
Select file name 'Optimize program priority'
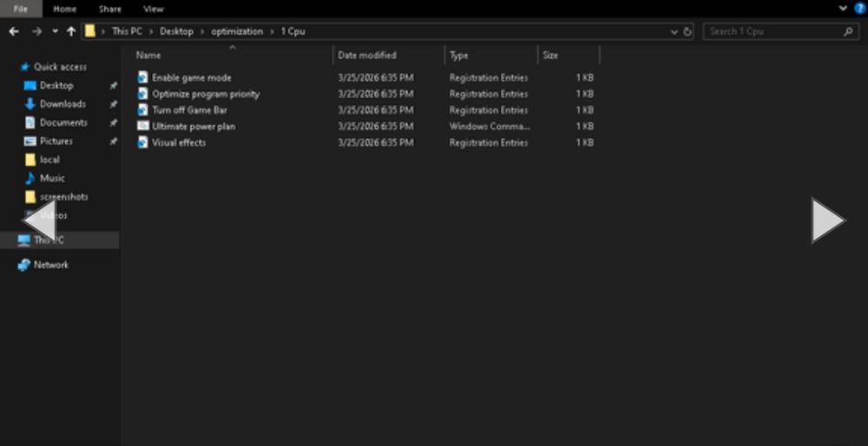coord(206,94)
